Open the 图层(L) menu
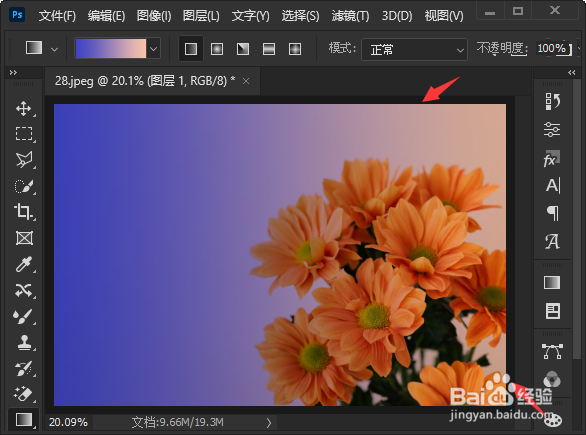 (x=201, y=16)
